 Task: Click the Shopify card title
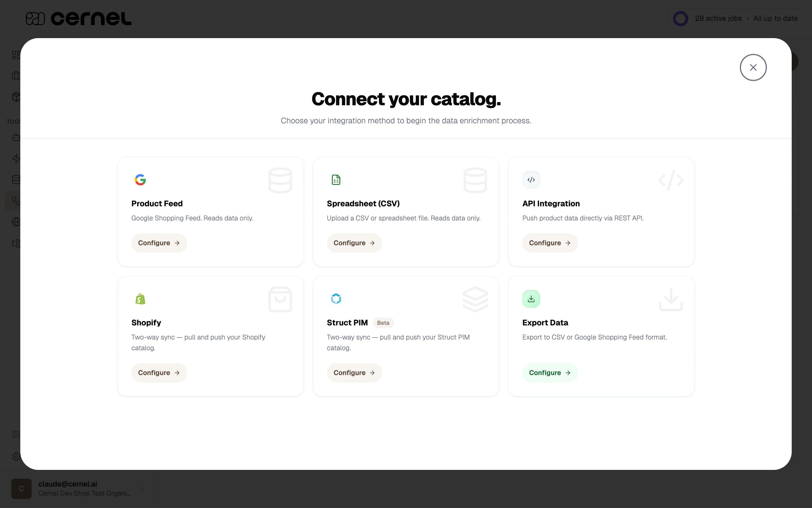tap(146, 323)
